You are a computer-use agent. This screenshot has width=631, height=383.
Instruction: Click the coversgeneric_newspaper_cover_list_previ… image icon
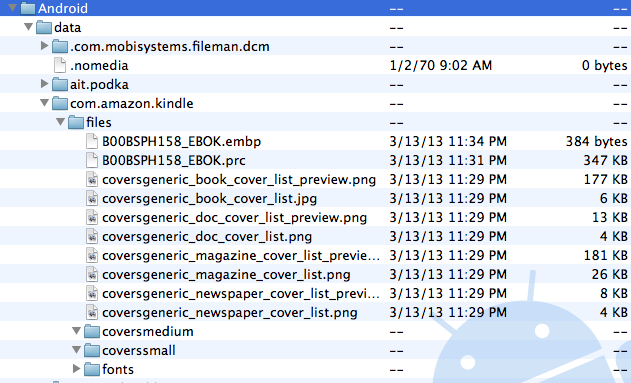tap(92, 293)
